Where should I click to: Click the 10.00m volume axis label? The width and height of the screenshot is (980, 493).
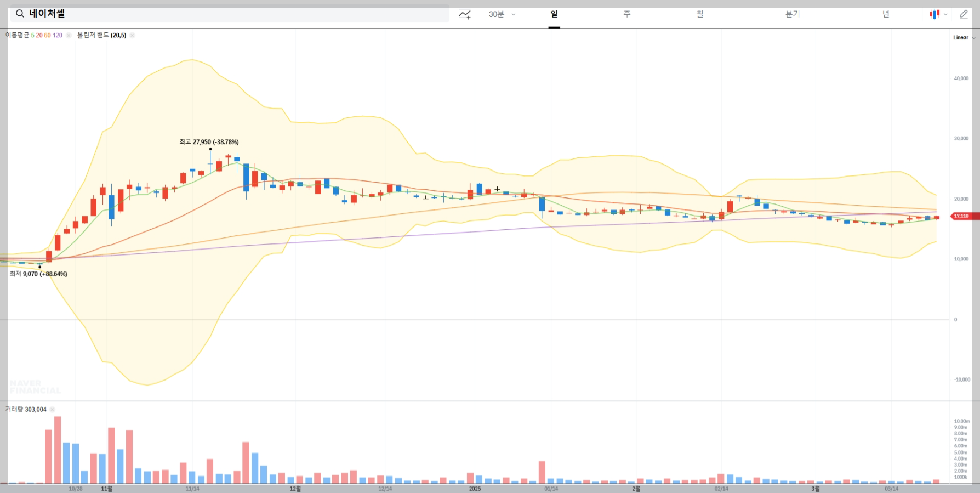pyautogui.click(x=962, y=421)
